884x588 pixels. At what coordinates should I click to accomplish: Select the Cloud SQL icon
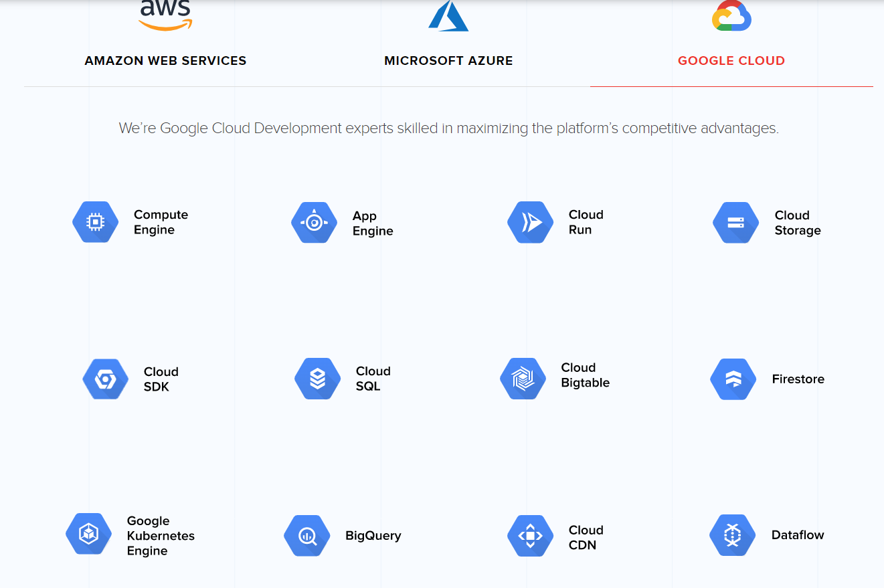pos(317,379)
